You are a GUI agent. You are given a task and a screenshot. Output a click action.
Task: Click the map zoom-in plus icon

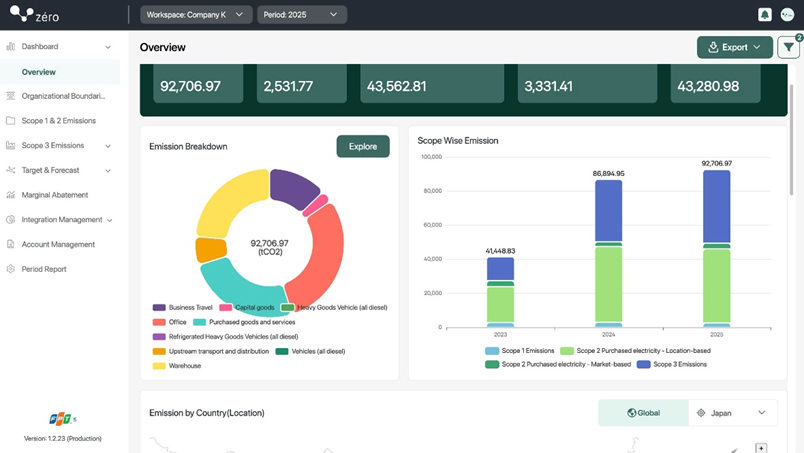(761, 448)
